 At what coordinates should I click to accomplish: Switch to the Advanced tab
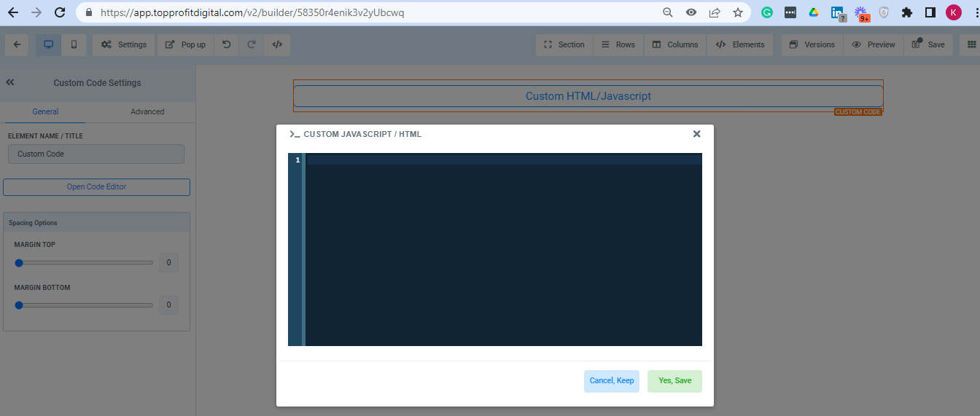tap(147, 111)
